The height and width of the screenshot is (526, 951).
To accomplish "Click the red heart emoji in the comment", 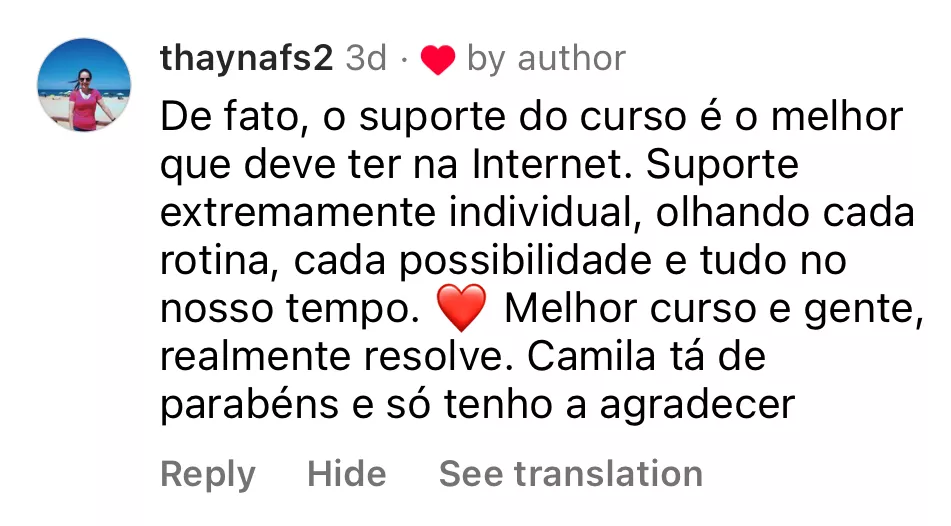I will tap(462, 308).
